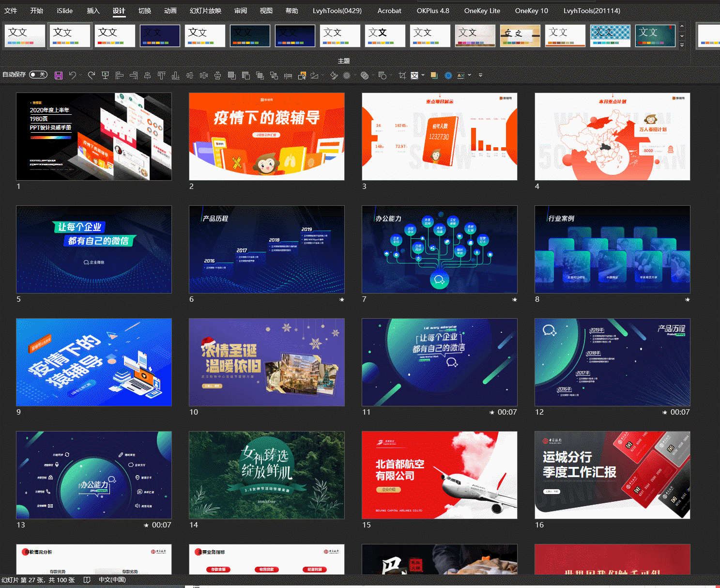The width and height of the screenshot is (720, 588).
Task: Click the Group objects icon
Action: point(260,75)
